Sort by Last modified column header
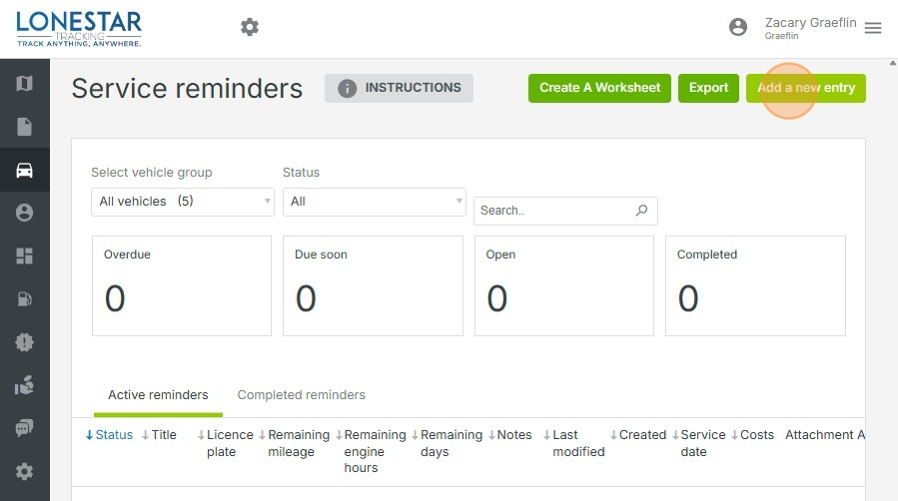The height and width of the screenshot is (501, 898). pos(574,443)
